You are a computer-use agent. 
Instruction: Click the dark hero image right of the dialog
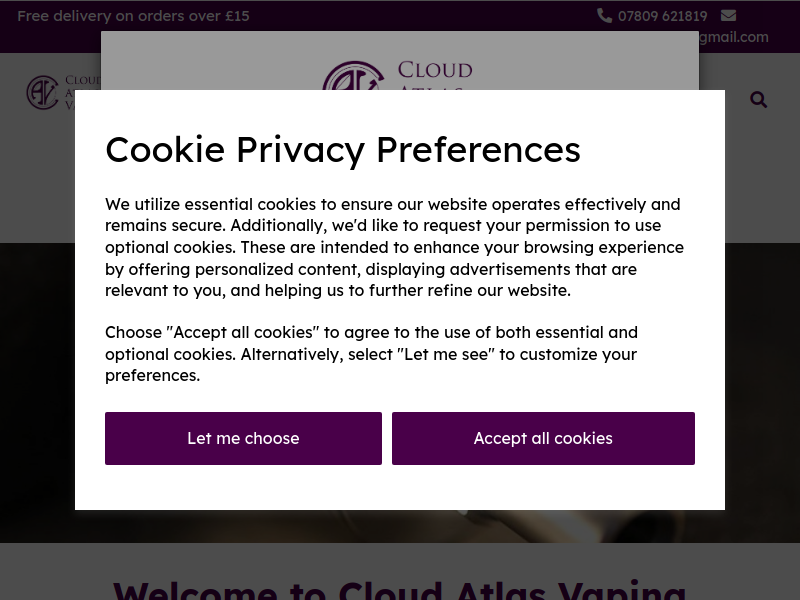(762, 393)
